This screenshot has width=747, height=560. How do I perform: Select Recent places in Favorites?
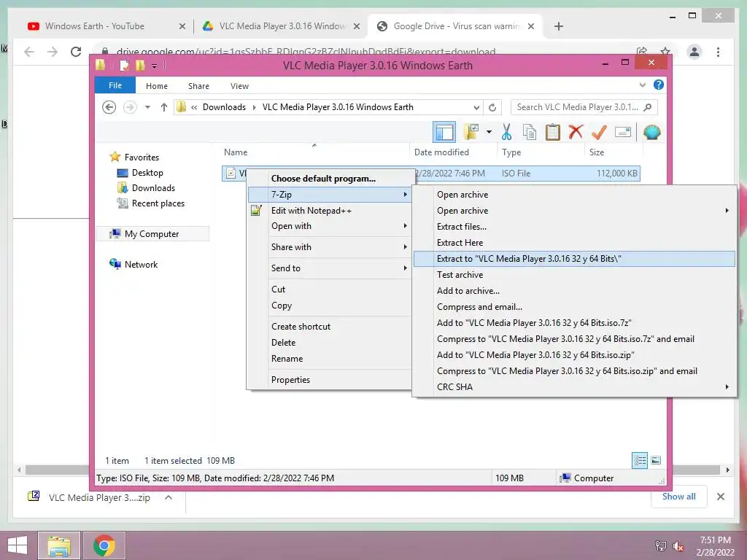pos(151,203)
